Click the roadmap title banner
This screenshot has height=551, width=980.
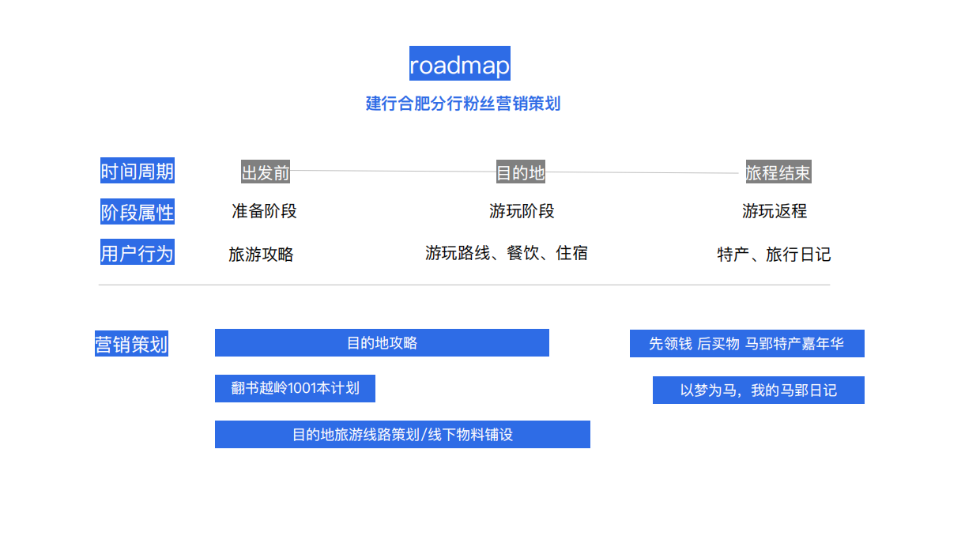point(460,63)
